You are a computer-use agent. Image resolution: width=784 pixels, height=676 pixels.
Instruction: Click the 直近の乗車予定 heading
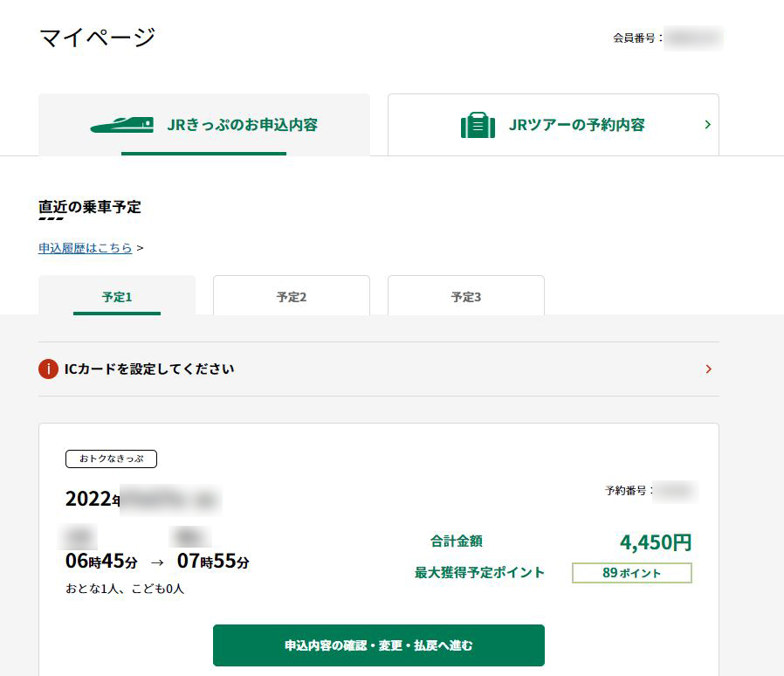90,207
